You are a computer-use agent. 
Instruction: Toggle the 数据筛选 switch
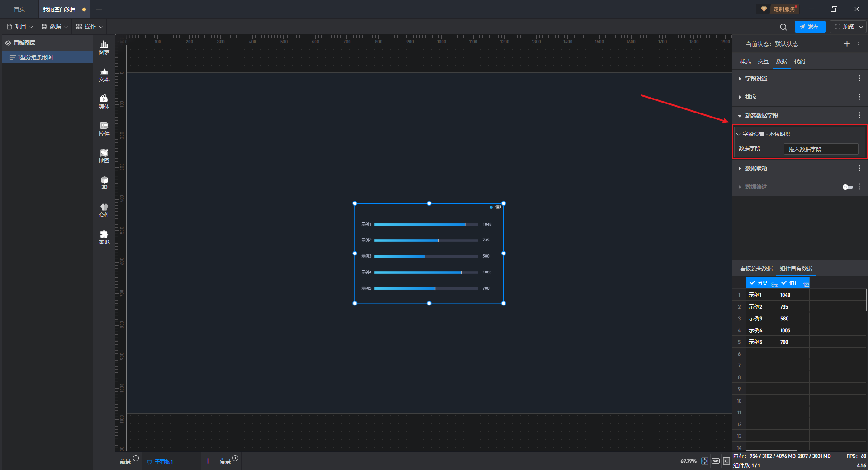click(847, 187)
